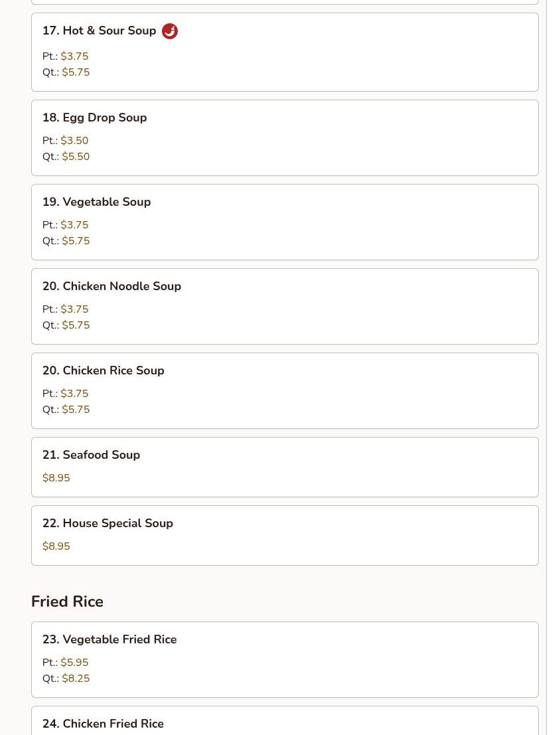
Task: Select Vegetable Fried Rice item
Action: [x=285, y=660]
